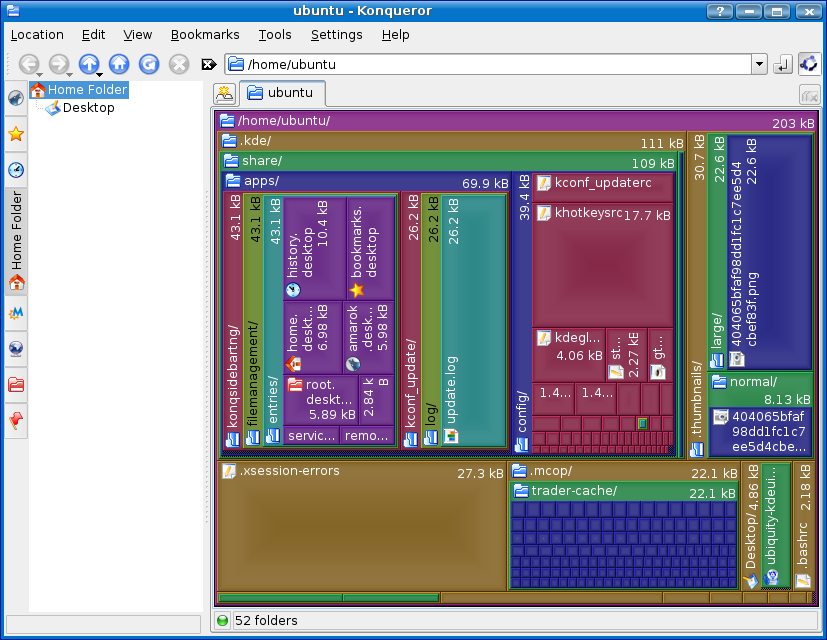Open the Back button history dropdown arrow
This screenshot has width=827, height=640.
click(39, 75)
